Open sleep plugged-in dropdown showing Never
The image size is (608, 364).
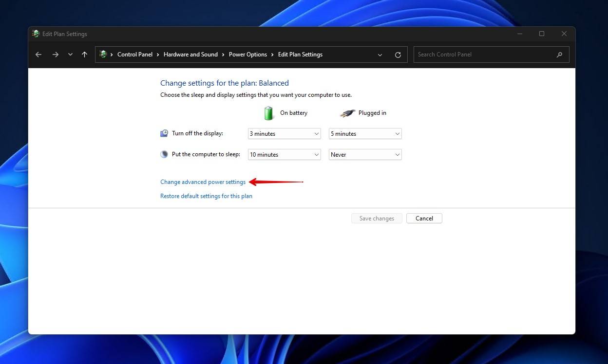coord(365,154)
